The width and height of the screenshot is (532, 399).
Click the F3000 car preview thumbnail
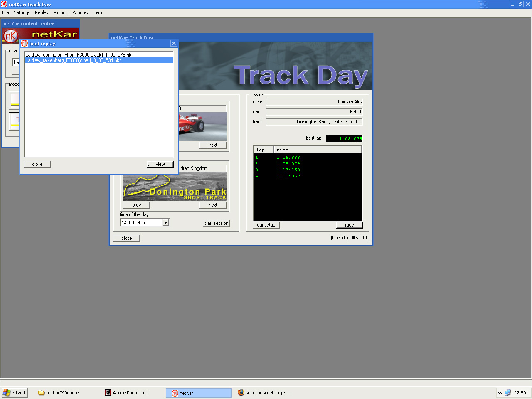point(203,126)
